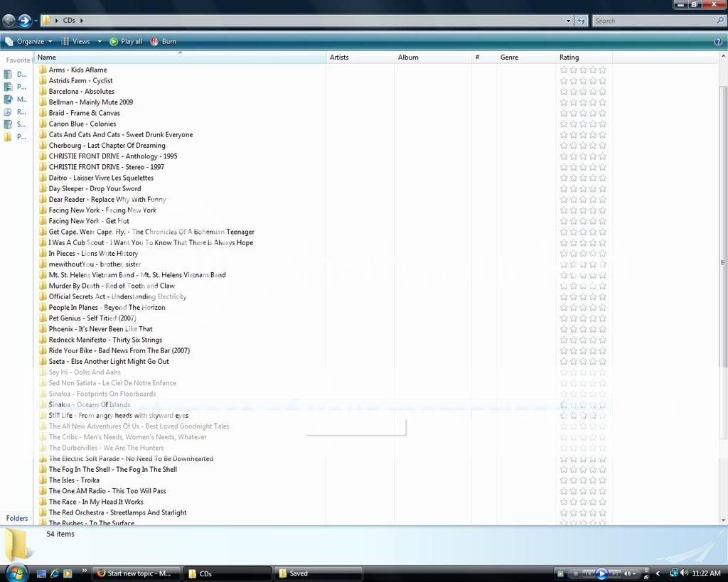Open the volume speaker icon beside the clock
Image resolution: width=728 pixels, height=582 pixels.
(x=685, y=573)
